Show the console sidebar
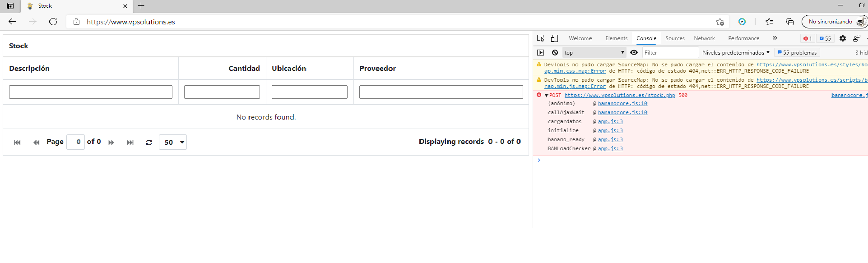The width and height of the screenshot is (868, 263). [541, 53]
